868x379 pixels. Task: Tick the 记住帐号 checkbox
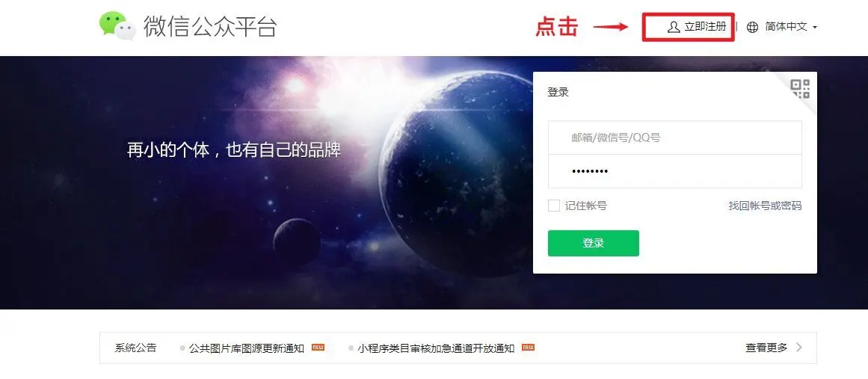pos(553,206)
